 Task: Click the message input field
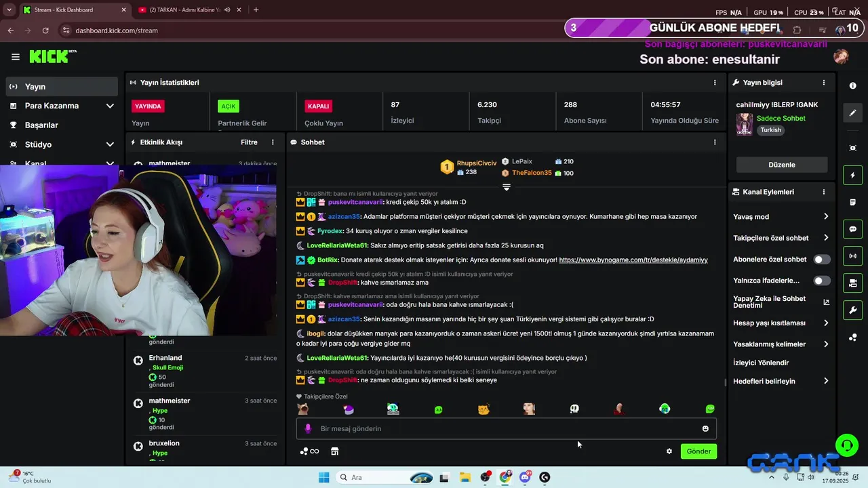click(x=506, y=428)
